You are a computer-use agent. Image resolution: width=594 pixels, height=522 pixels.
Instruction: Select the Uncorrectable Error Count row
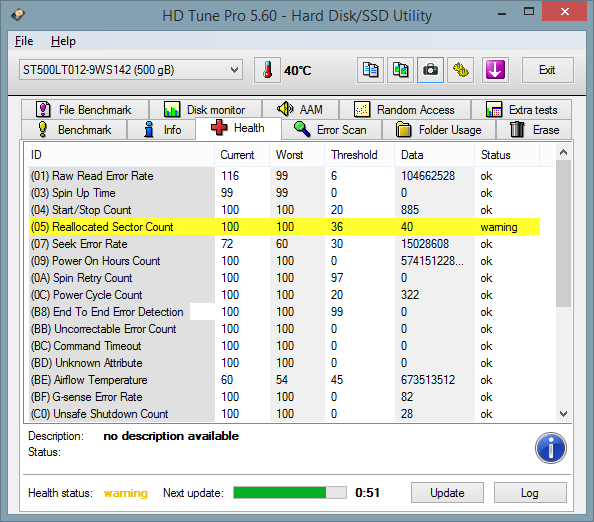coord(284,329)
